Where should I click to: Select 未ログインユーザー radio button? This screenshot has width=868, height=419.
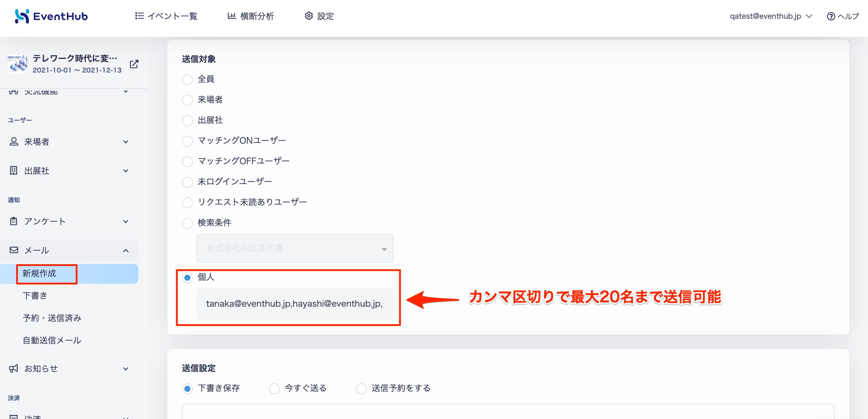point(187,182)
